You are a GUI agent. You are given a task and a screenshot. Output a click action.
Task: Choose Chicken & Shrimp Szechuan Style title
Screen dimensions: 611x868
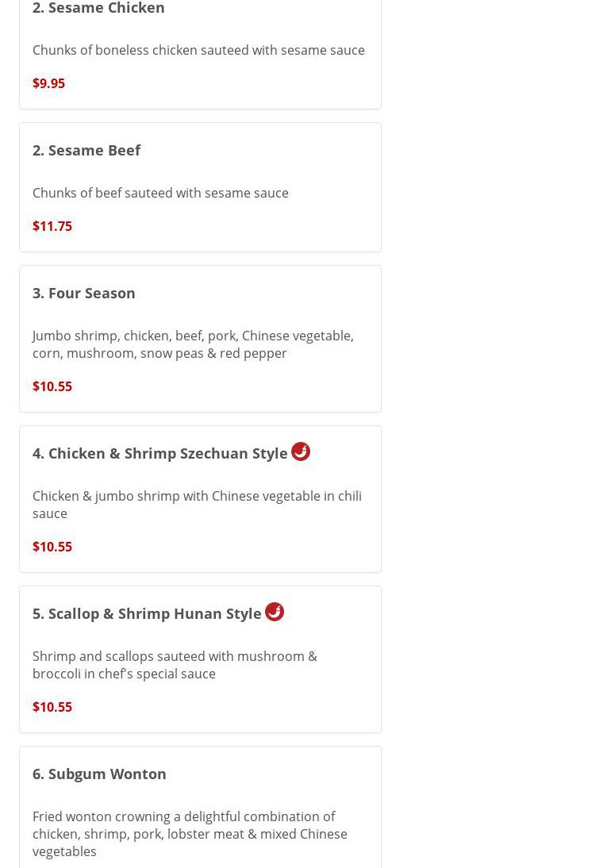[x=160, y=453]
